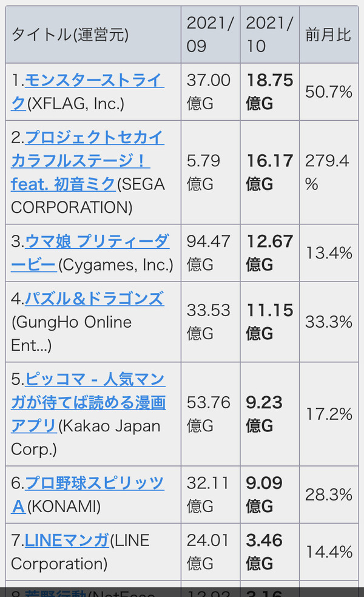Image resolution: width=364 pixels, height=597 pixels.
Task: Click the 前月比 column header
Action: [x=329, y=35]
